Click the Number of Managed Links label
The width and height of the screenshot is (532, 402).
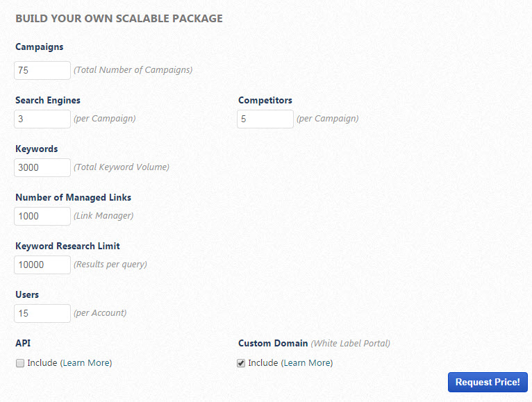(73, 198)
